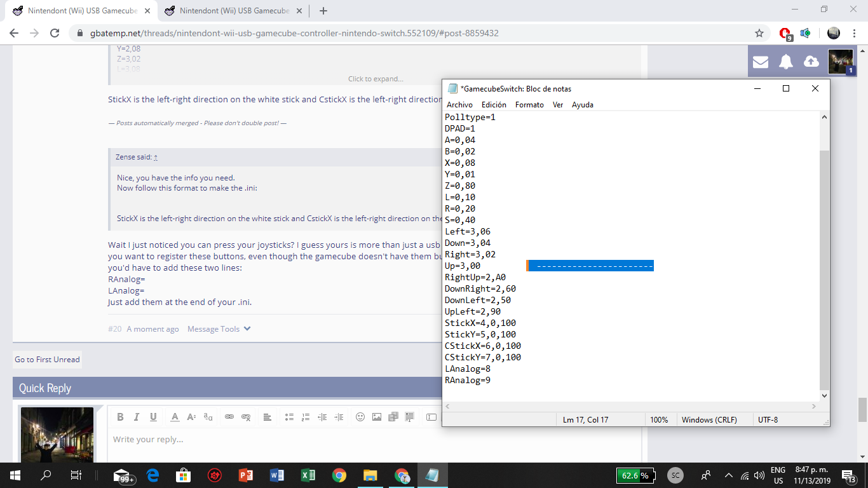The height and width of the screenshot is (488, 868).
Task: Open Task View on the taskbar
Action: (x=76, y=475)
